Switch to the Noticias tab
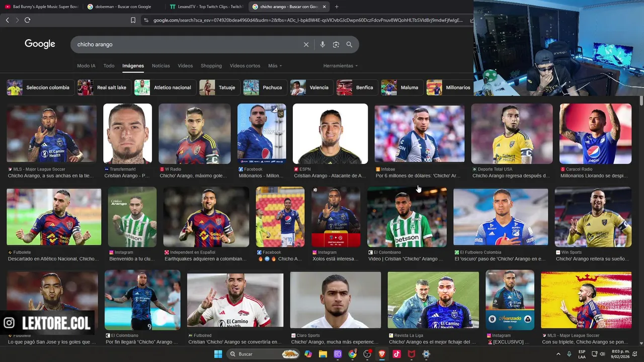The height and width of the screenshot is (362, 644). (161, 66)
